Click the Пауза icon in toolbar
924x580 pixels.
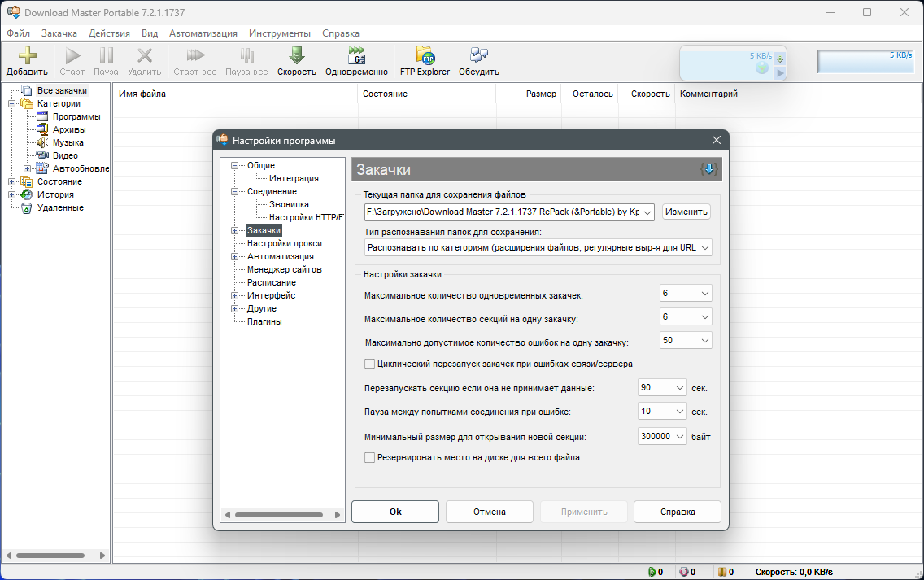tap(106, 55)
